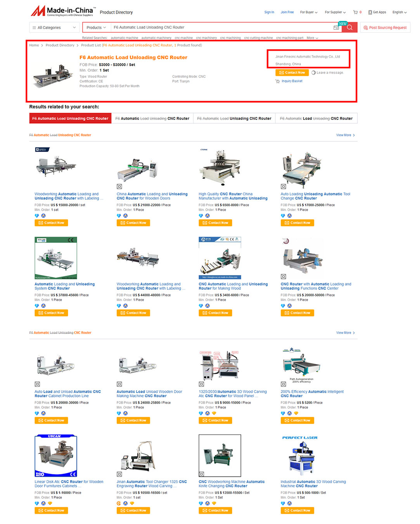Click the red search magnifier button
The image size is (420, 524).
[349, 28]
